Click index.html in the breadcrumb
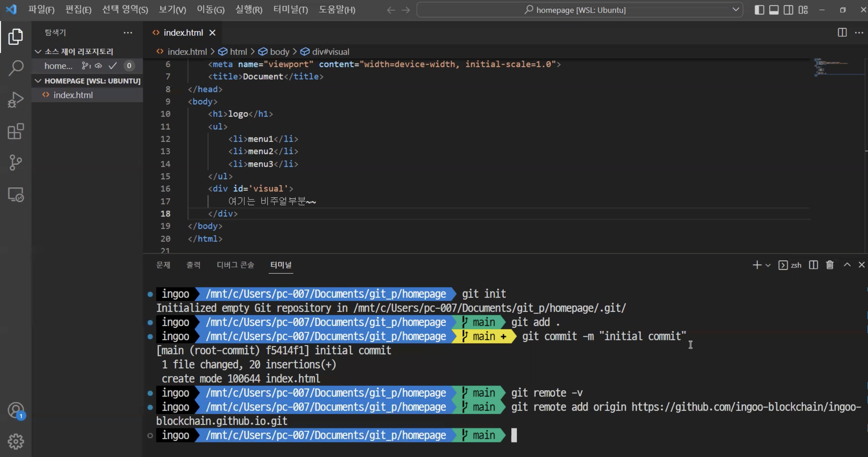This screenshot has width=868, height=457. point(187,51)
